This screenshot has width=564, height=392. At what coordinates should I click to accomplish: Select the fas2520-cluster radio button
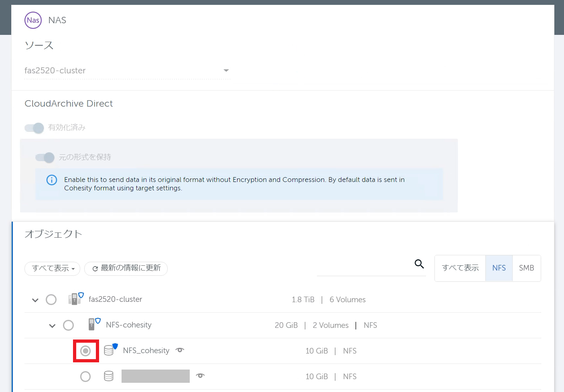(x=51, y=299)
